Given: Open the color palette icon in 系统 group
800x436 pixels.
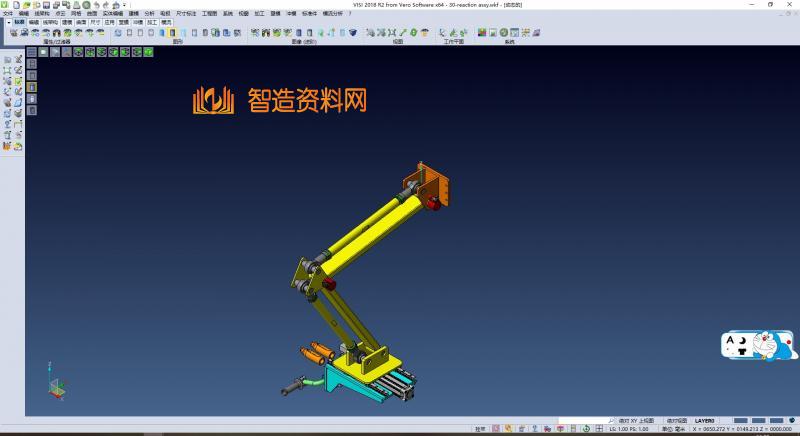Looking at the screenshot, I should click(482, 33).
